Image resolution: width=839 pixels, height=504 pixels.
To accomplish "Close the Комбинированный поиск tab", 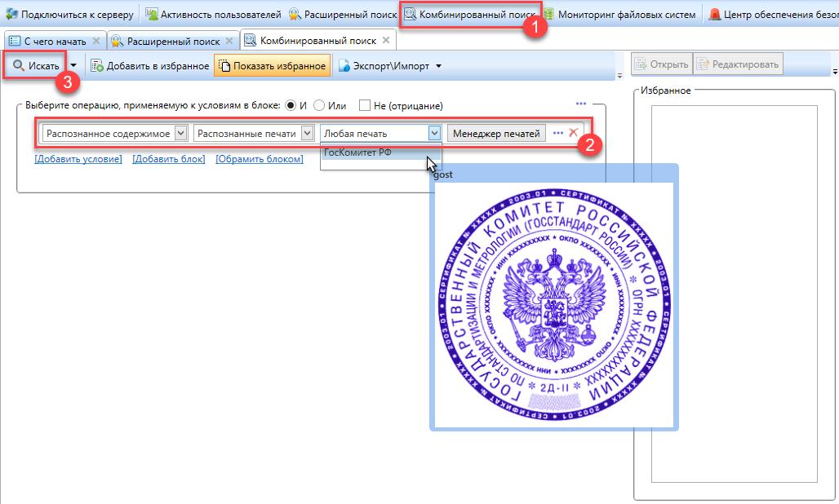I will pos(386,40).
